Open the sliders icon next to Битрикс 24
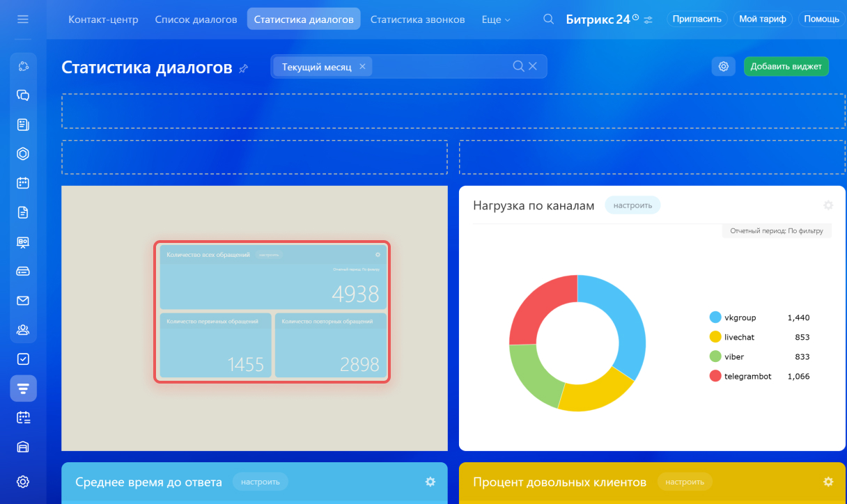This screenshot has width=847, height=504. coord(648,19)
